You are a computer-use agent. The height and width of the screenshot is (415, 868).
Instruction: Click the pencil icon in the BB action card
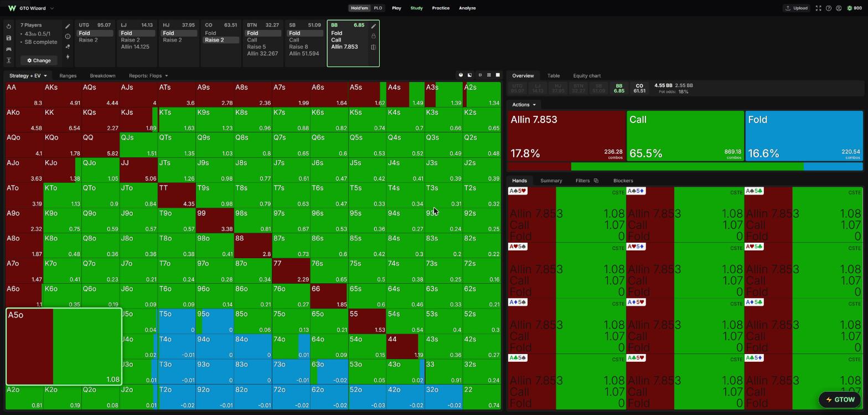tap(374, 26)
